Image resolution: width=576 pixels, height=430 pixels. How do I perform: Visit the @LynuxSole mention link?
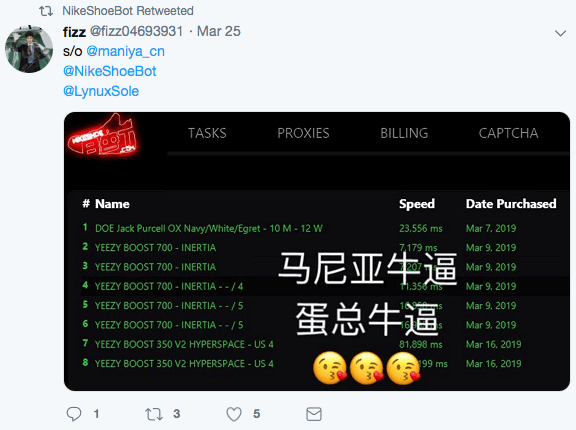coord(101,91)
